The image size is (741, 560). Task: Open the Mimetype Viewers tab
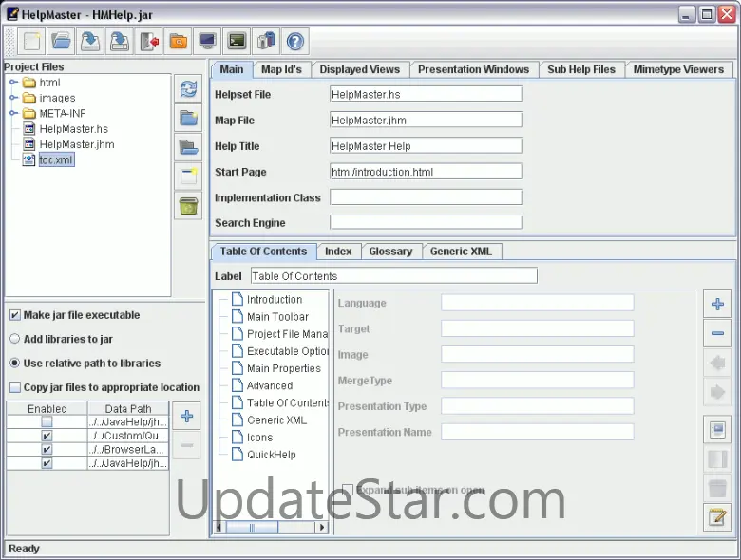click(x=678, y=70)
